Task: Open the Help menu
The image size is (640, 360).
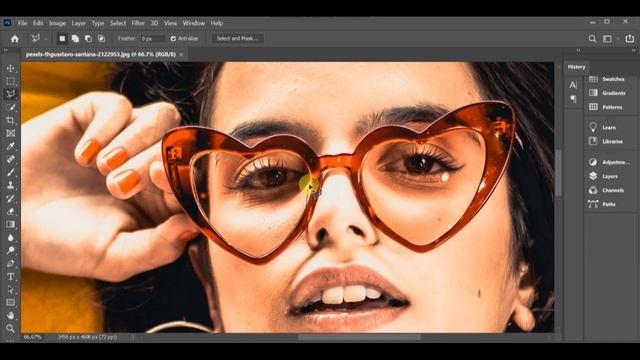Action: click(217, 23)
